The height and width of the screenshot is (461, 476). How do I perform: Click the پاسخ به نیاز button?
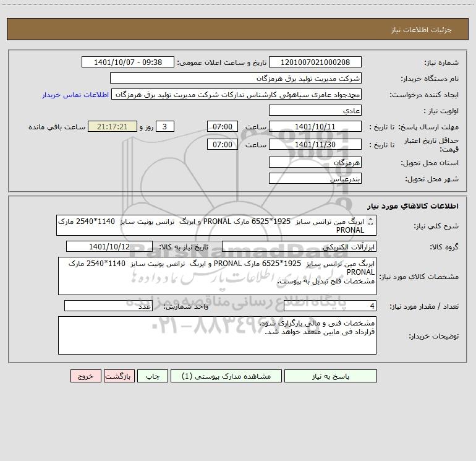(331, 376)
